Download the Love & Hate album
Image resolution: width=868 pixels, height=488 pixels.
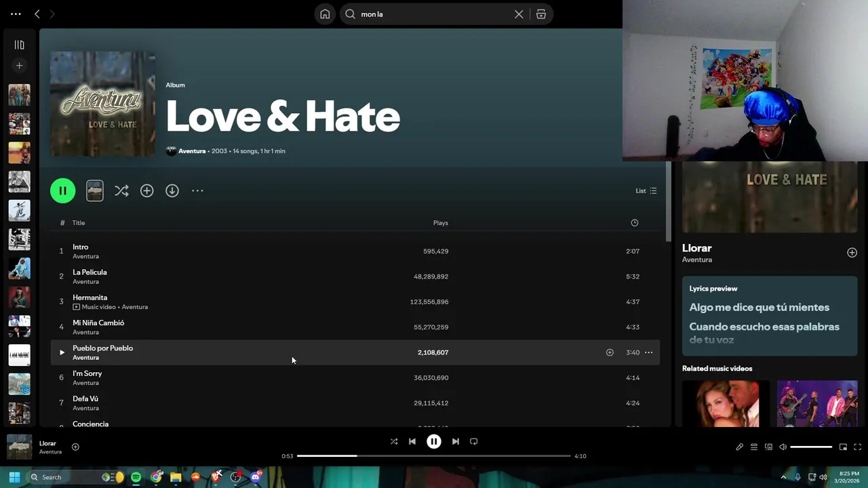(x=172, y=191)
